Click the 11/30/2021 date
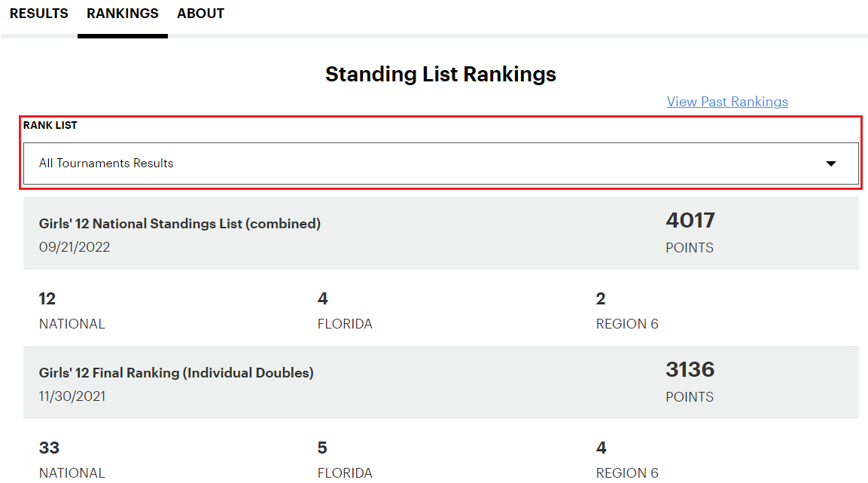Image resolution: width=868 pixels, height=483 pixels. [72, 396]
